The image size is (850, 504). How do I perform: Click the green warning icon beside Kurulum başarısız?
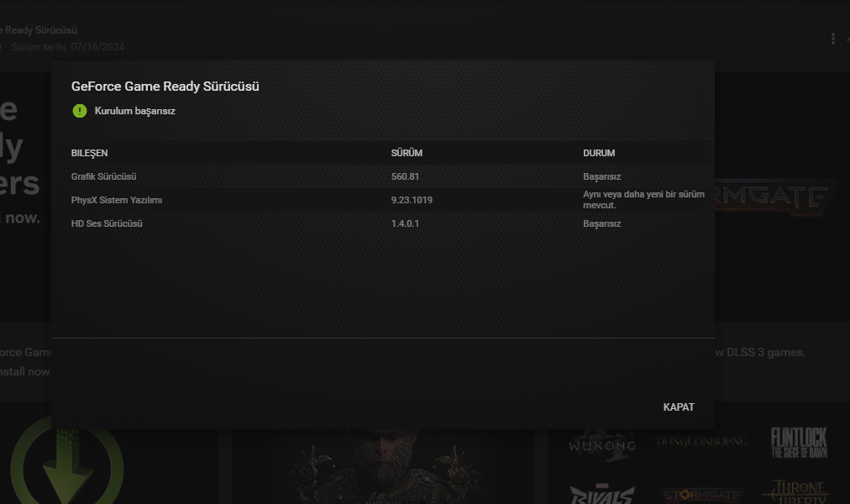80,111
